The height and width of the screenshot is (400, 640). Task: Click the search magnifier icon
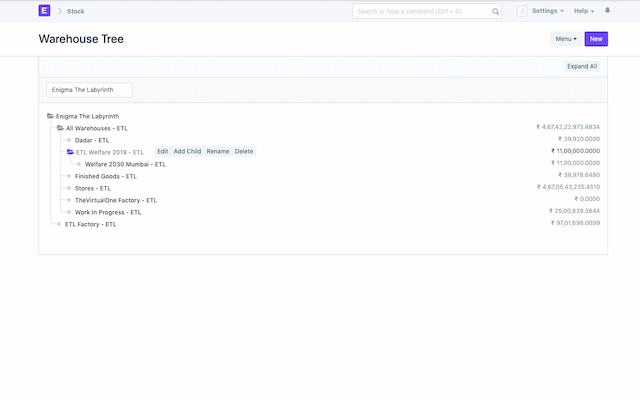point(496,11)
